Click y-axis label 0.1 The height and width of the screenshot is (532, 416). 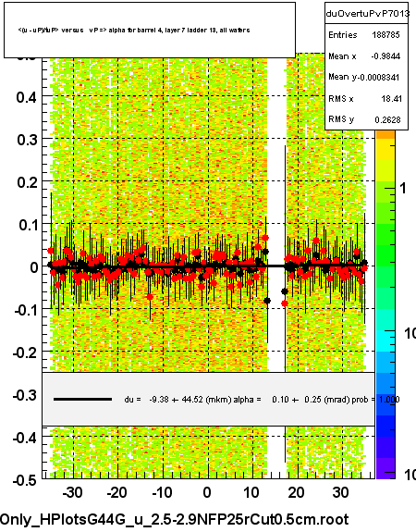[28, 225]
